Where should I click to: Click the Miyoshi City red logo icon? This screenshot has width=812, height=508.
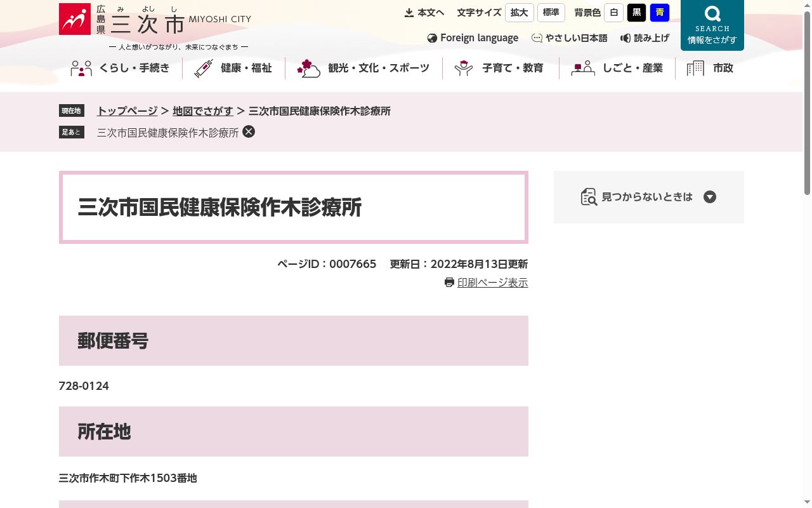click(x=75, y=19)
